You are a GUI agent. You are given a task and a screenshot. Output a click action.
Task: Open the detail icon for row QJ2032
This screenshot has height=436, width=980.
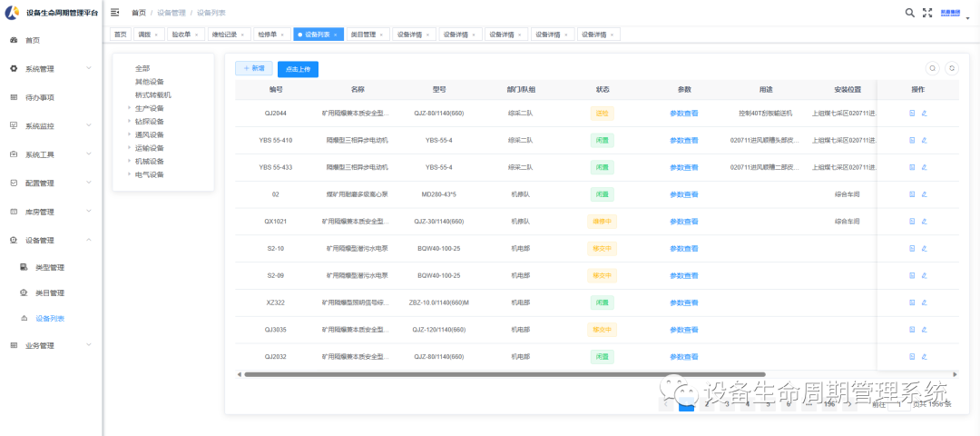[912, 357]
